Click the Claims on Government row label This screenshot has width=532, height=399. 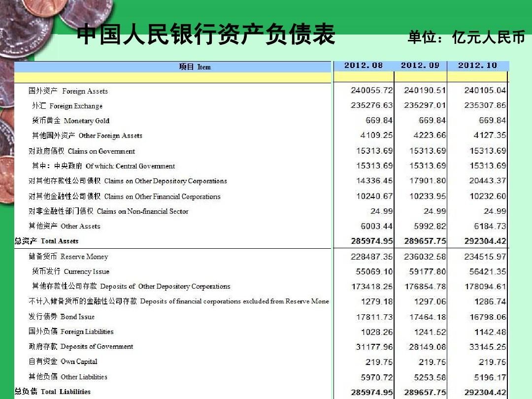pyautogui.click(x=82, y=151)
